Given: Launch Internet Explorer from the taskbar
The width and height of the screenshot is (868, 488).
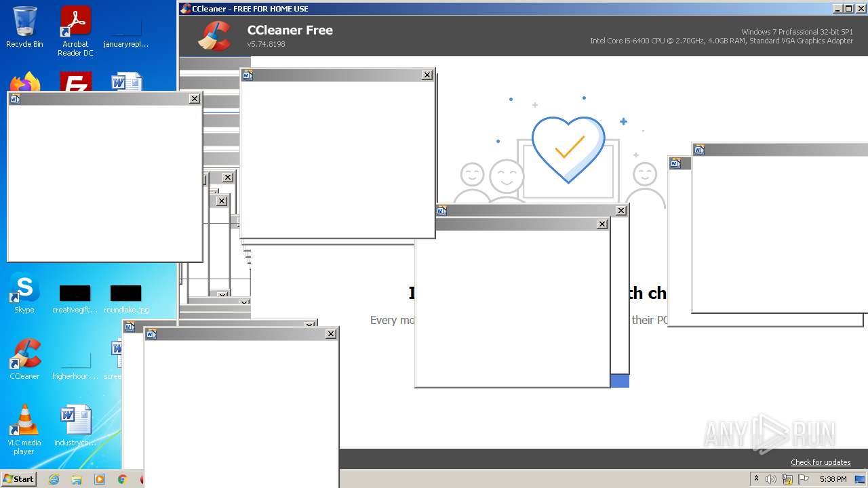Looking at the screenshot, I should (54, 479).
